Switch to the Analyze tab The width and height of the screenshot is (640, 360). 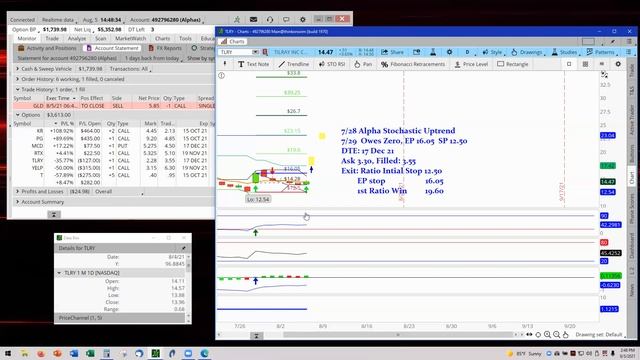click(77, 38)
